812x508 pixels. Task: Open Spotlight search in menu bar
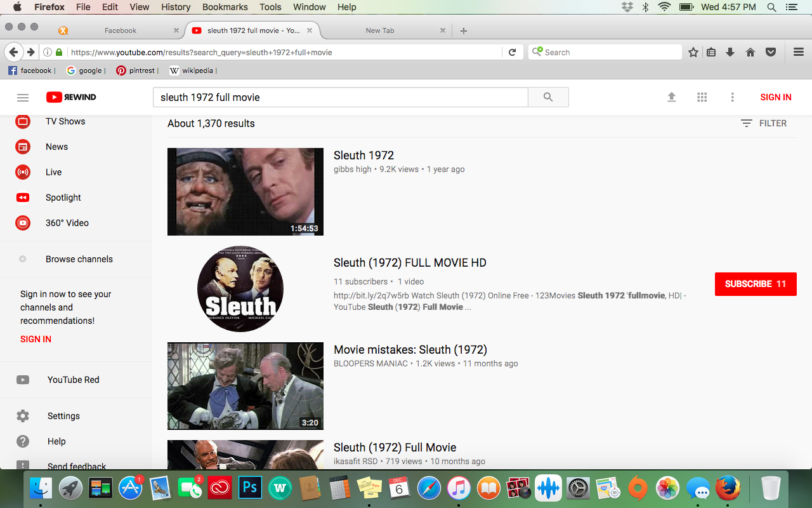tap(771, 7)
